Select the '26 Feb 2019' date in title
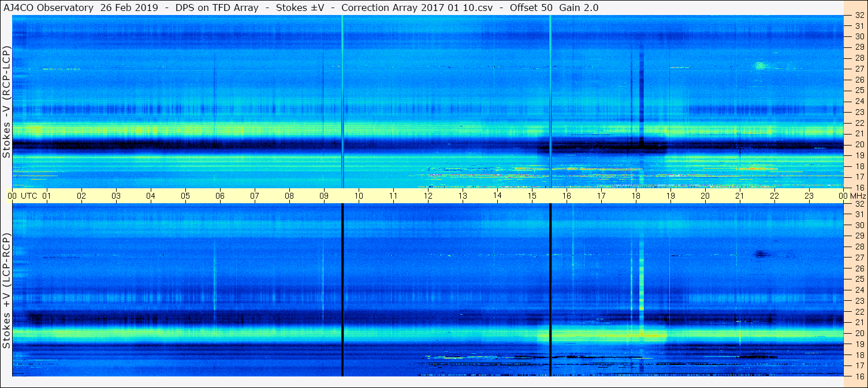The width and height of the screenshot is (868, 388). click(130, 8)
